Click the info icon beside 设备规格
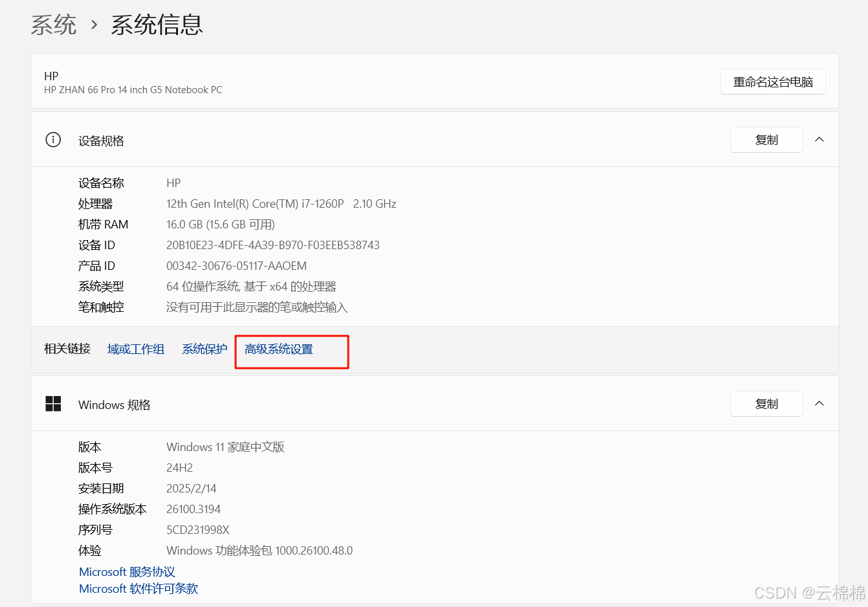868x607 pixels. point(53,140)
